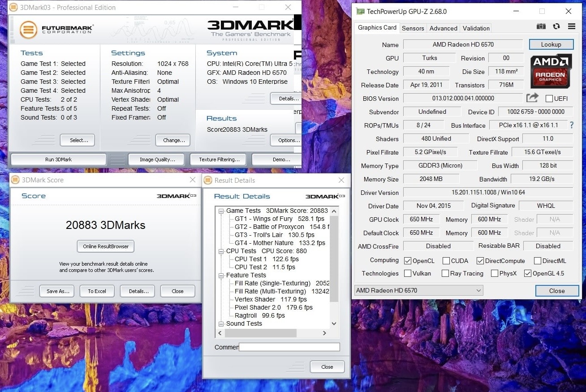Select the GT4 - Mother Nature row
This screenshot has width=586, height=392.
[280, 243]
